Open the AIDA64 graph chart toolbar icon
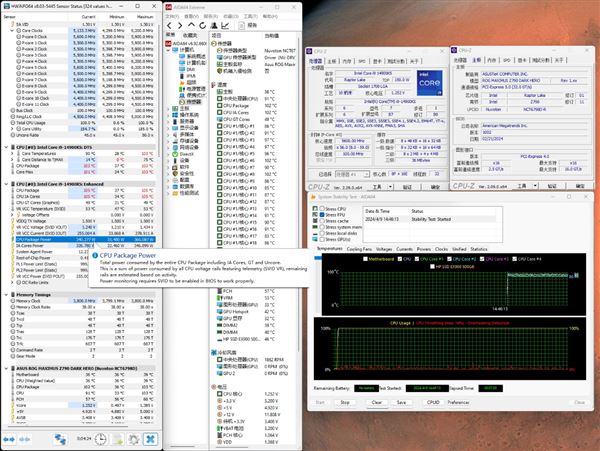This screenshot has width=600, height=451. (225, 26)
